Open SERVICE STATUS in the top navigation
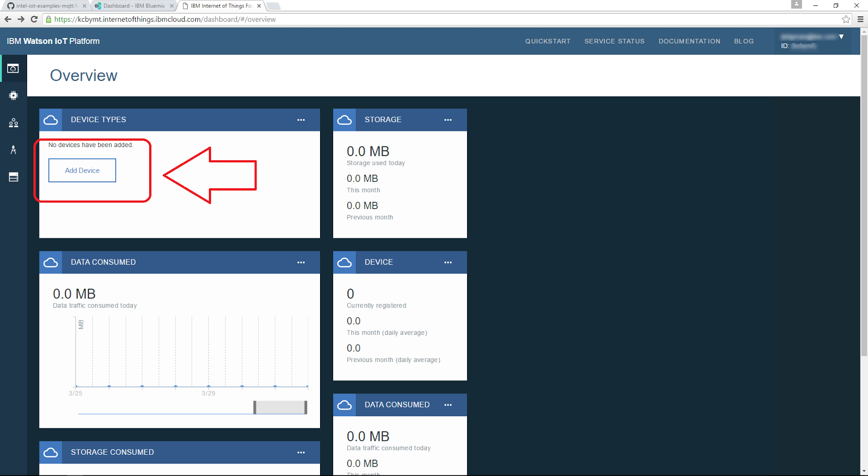The image size is (868, 476). (615, 41)
